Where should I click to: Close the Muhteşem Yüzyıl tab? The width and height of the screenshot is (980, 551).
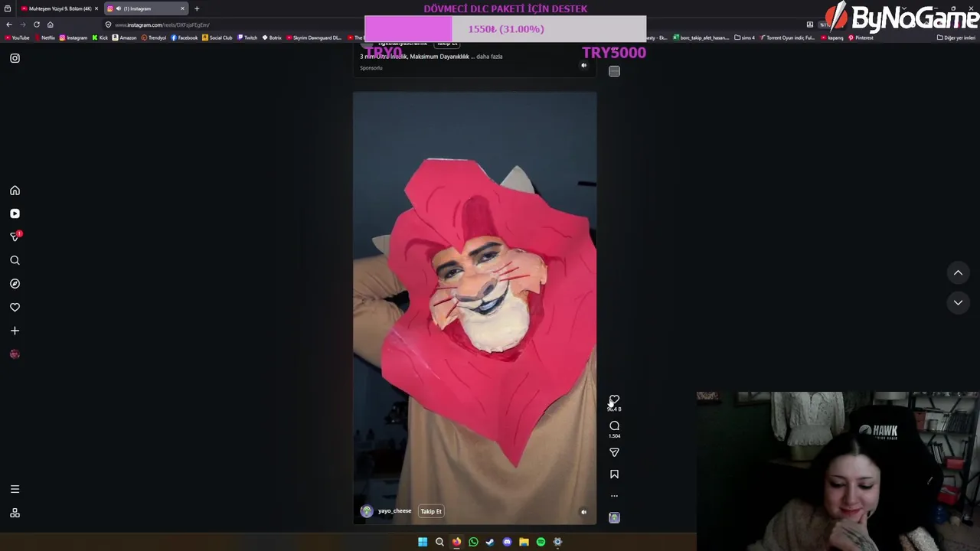pos(96,8)
